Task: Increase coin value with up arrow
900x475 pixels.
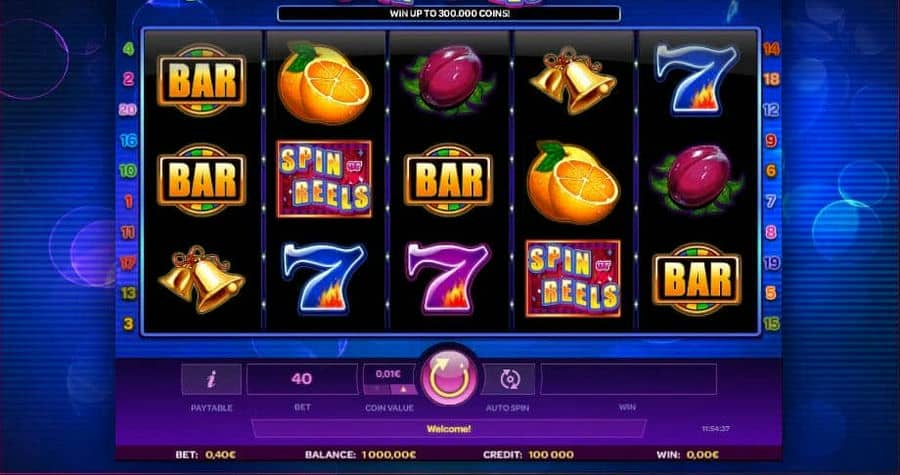Action: (404, 389)
